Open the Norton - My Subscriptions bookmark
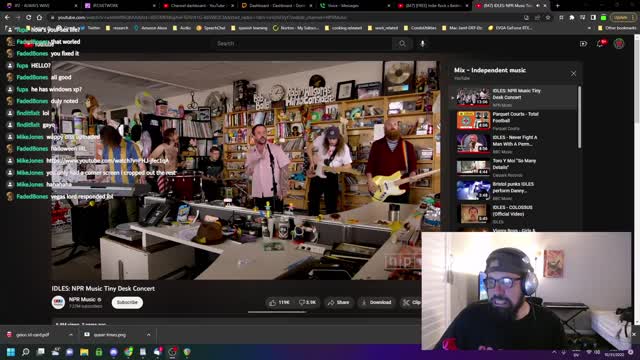The image size is (640, 360). [x=296, y=28]
